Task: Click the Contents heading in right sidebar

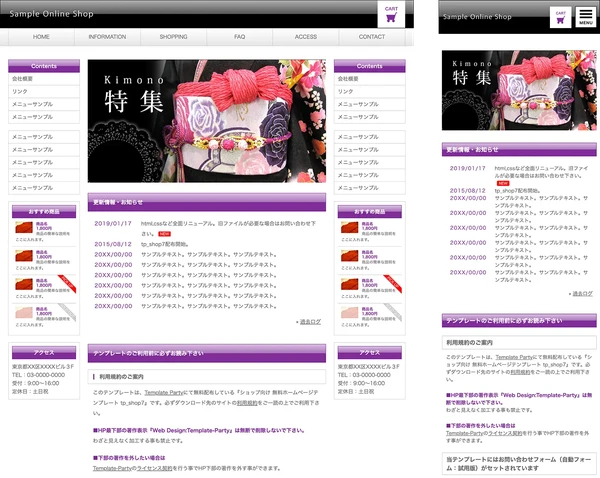Action: [x=370, y=66]
